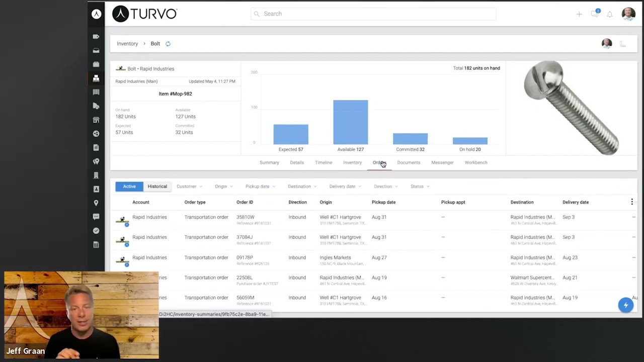Screen dimensions: 644x362
Task: Click the Committed 32 chart bar
Action: point(411,139)
